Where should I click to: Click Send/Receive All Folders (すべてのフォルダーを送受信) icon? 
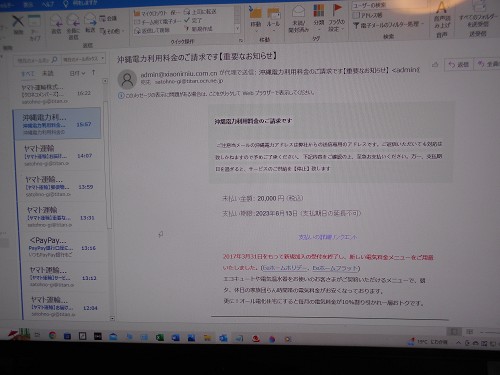pos(479,7)
